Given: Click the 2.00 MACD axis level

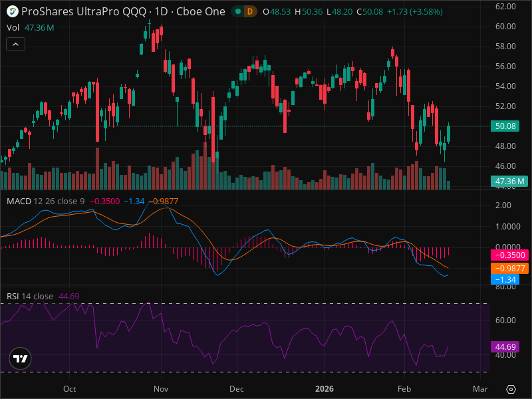Looking at the screenshot, I should point(503,205).
